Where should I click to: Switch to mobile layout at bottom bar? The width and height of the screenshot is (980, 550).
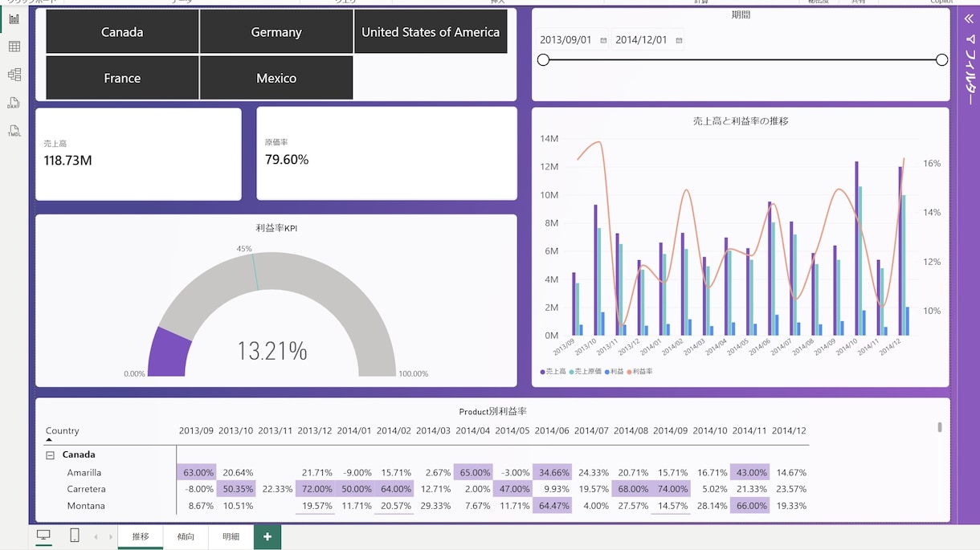coord(75,536)
